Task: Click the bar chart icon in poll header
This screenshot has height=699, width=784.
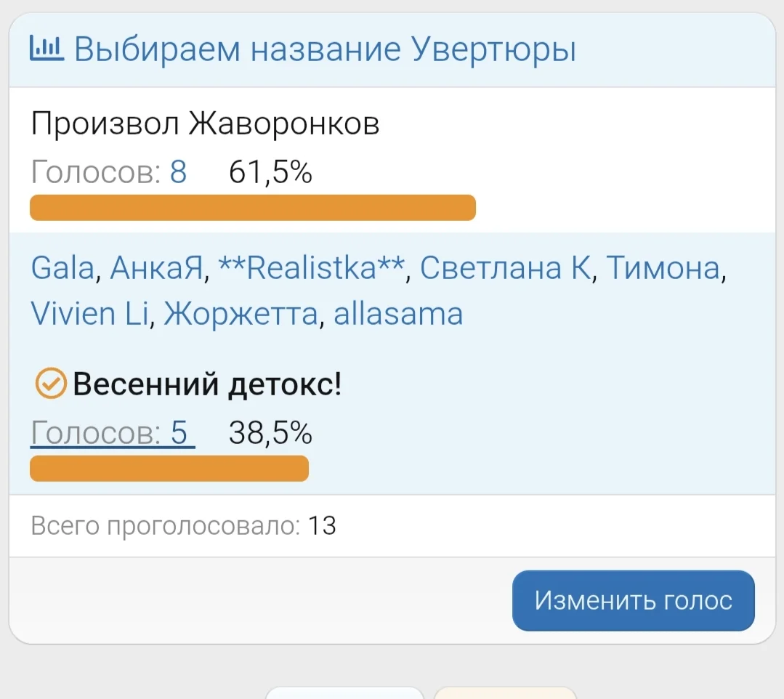Action: click(x=45, y=49)
